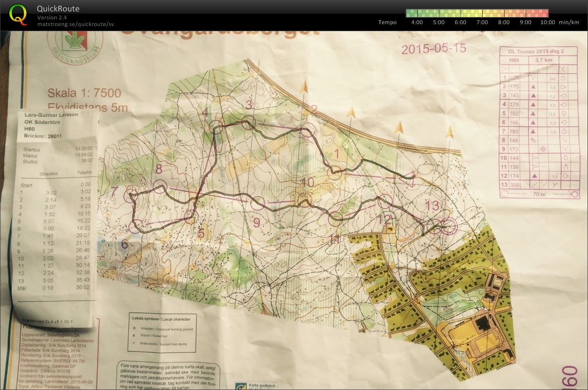This screenshot has width=588, height=390.
Task: Click the 7:00 tempo label
Action: (482, 22)
